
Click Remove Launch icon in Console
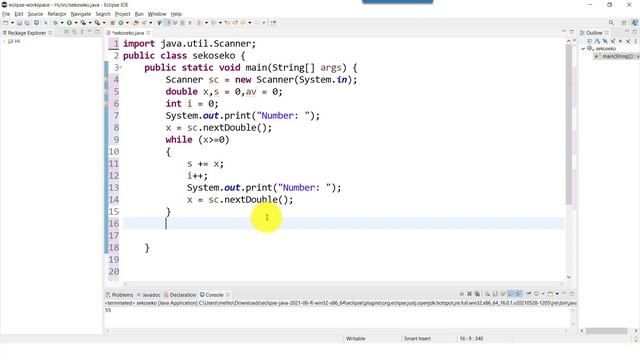(469, 294)
